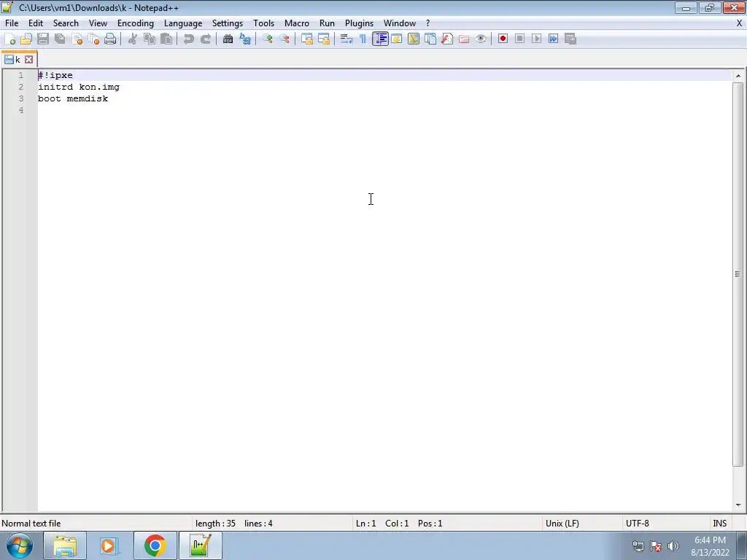The image size is (747, 560).
Task: Click the scrollbar up arrow
Action: [738, 76]
